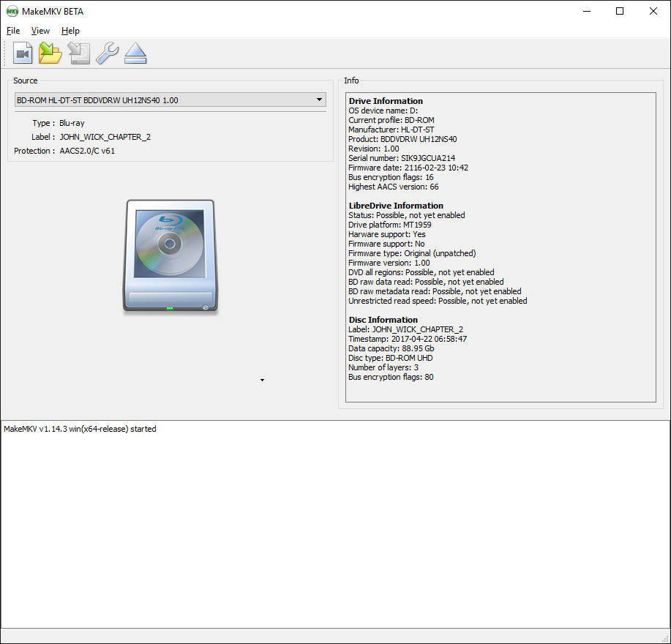Screen dimensions: 671x644
Task: Click Status: Possible, not yet enabled line
Action: [407, 215]
